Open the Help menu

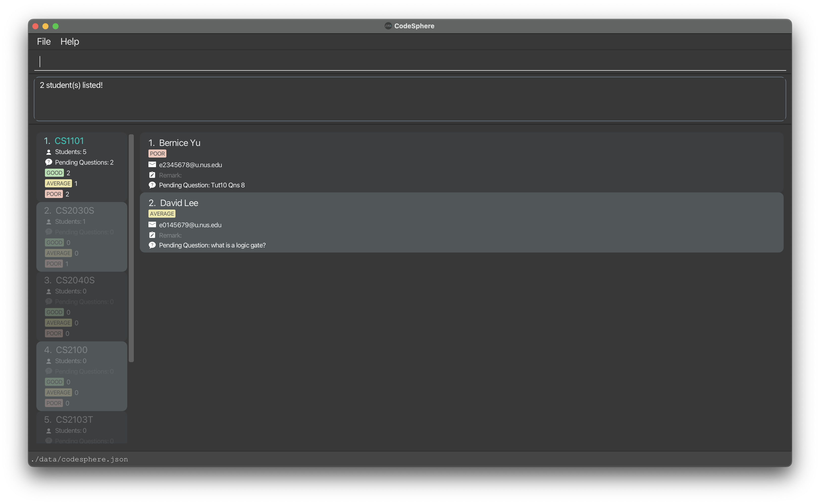[70, 41]
